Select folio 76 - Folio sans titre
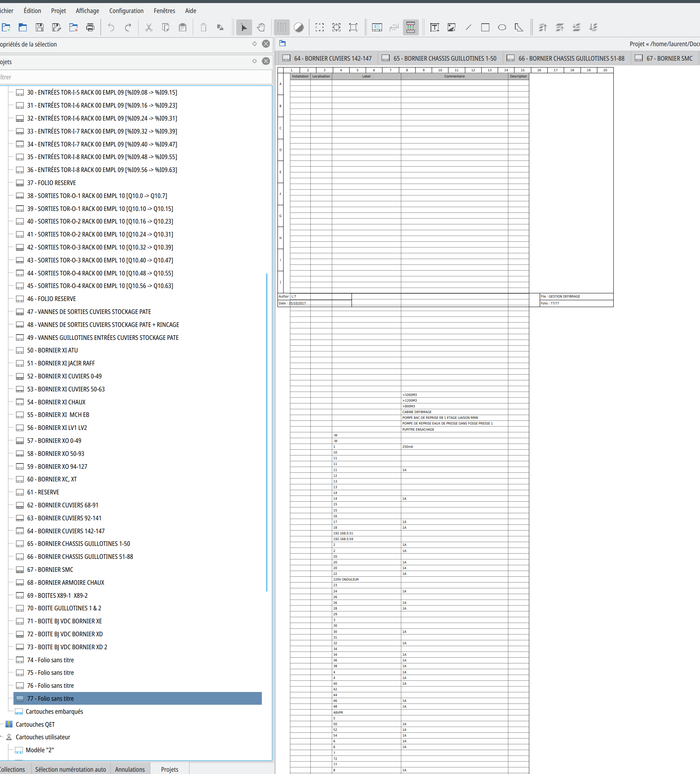Viewport: 700px width, 774px height. click(x=50, y=685)
